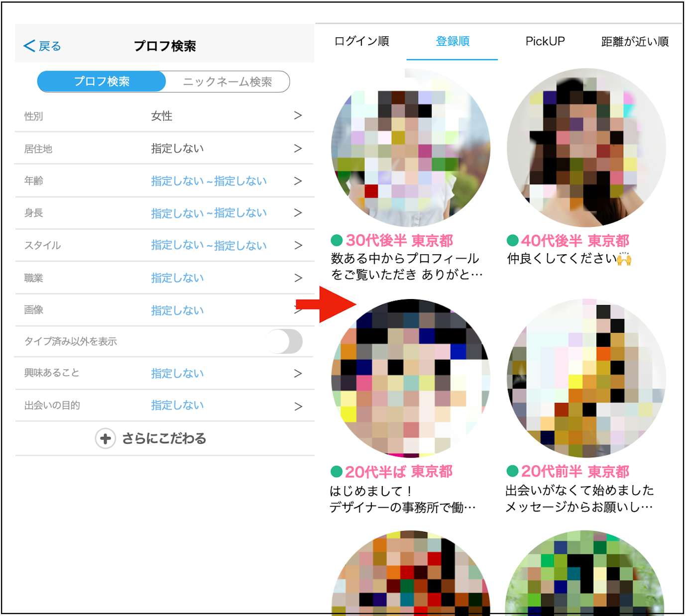Click the スタイル range value

(x=209, y=245)
